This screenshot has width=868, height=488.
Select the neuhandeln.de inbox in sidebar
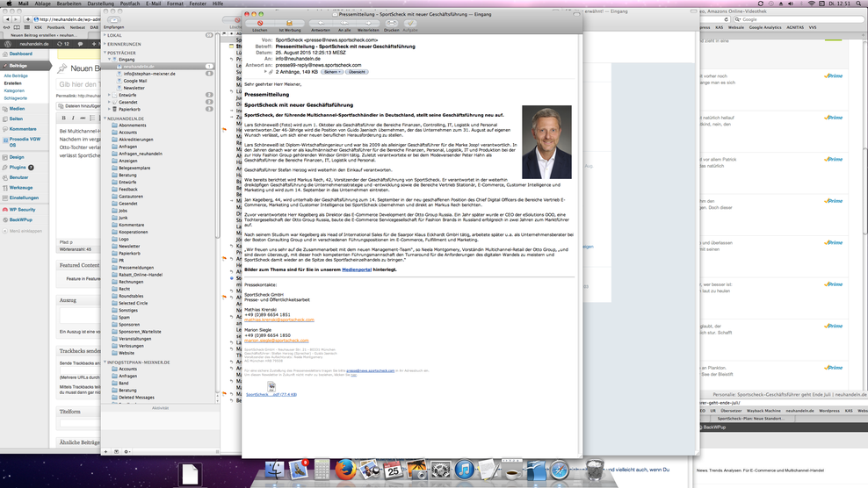point(159,67)
